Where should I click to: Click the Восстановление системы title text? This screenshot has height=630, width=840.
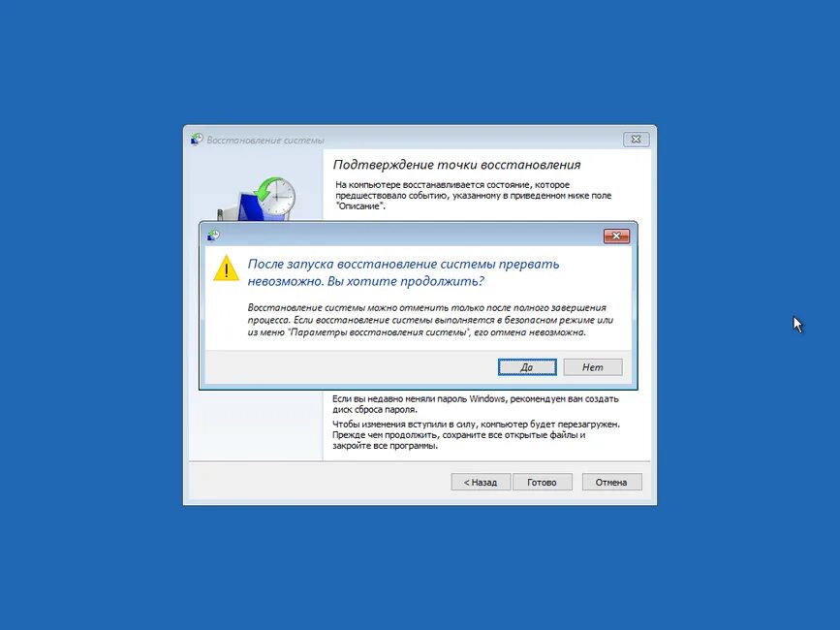pos(265,141)
